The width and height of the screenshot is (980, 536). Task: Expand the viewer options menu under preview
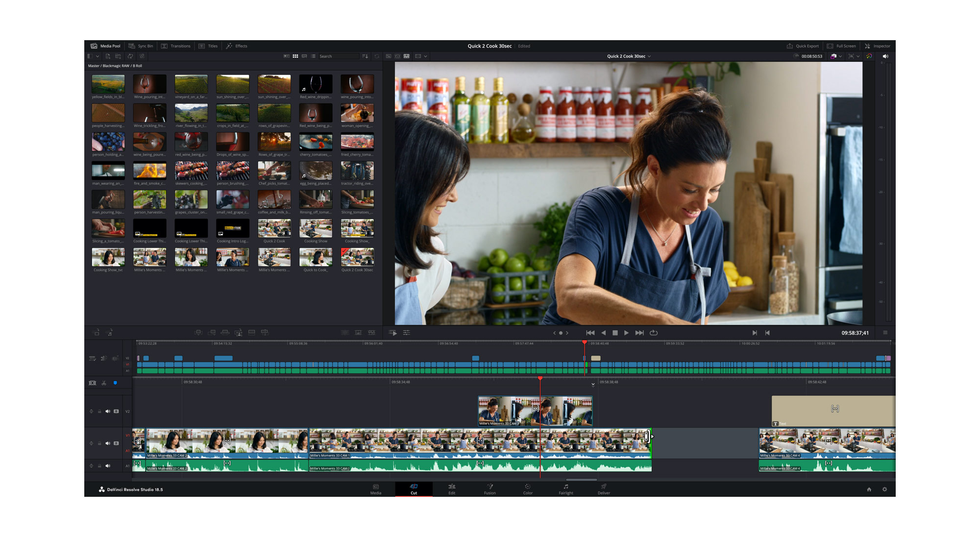pos(885,333)
